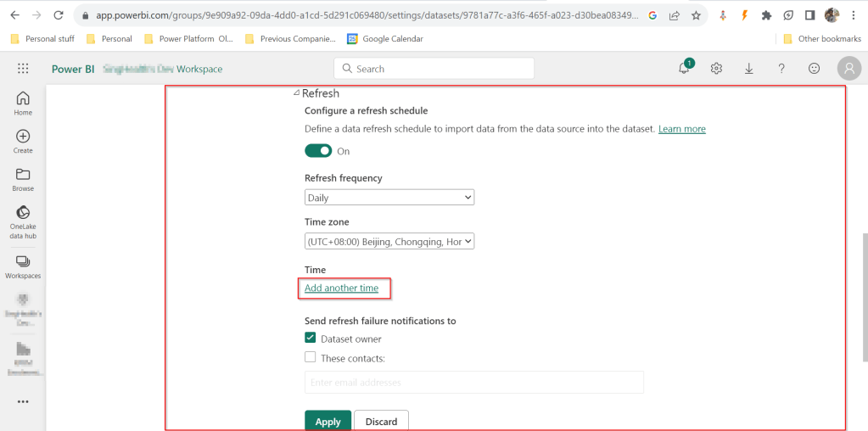Collapse the Refresh section
Viewport: 868px width, 431px height.
(297, 93)
